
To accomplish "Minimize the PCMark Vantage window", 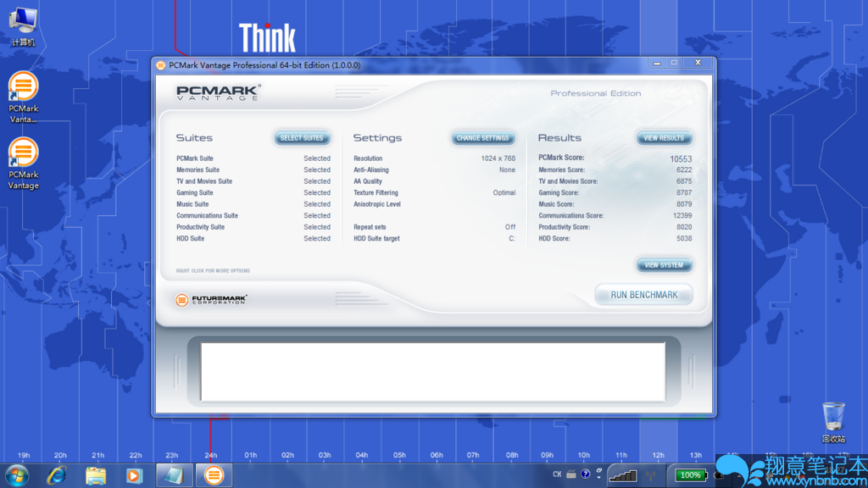I will (x=657, y=63).
